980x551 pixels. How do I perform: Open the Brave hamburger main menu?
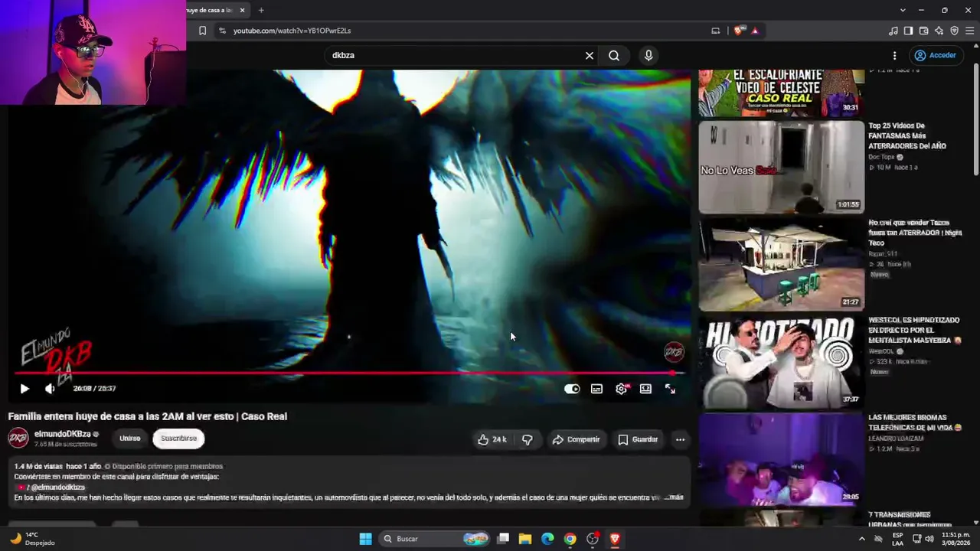[x=970, y=31]
